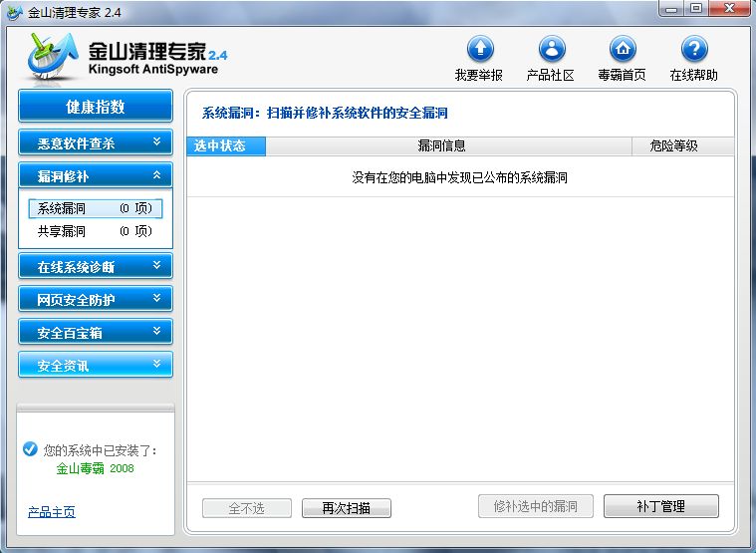This screenshot has width=756, height=553.
Task: Expand 安全资讯 using its chevron
Action: click(x=156, y=364)
